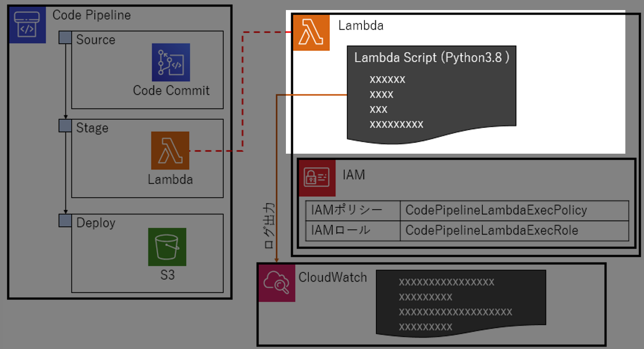Click the 'IAMロール' table cell
Screen dimensions: 644x349
point(353,230)
